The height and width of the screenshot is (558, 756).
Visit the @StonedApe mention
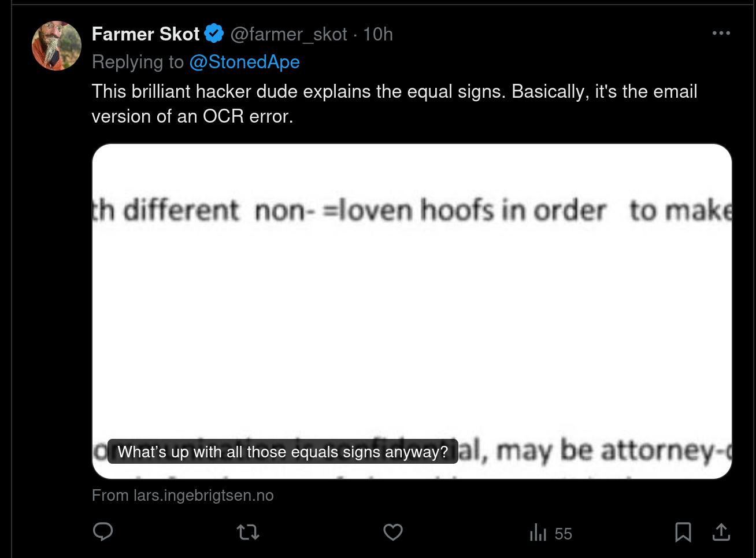[x=244, y=62]
